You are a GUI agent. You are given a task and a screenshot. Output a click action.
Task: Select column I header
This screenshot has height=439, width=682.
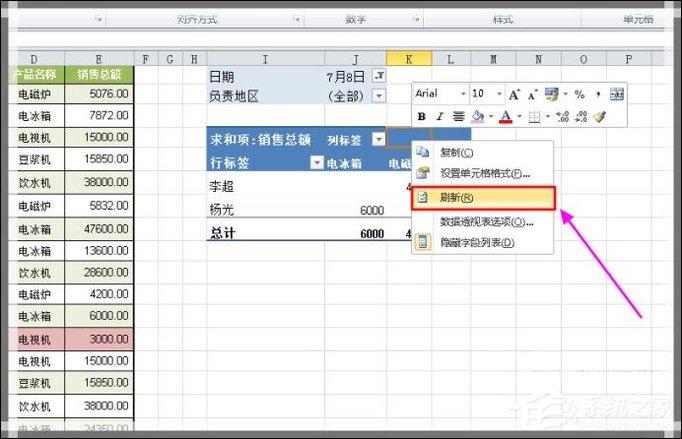click(265, 59)
